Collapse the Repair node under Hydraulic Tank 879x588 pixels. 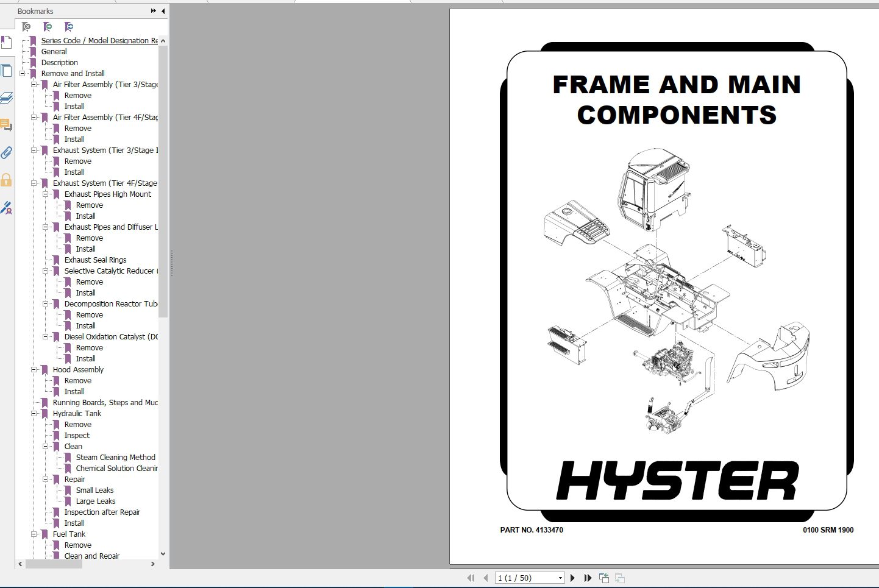click(x=46, y=480)
